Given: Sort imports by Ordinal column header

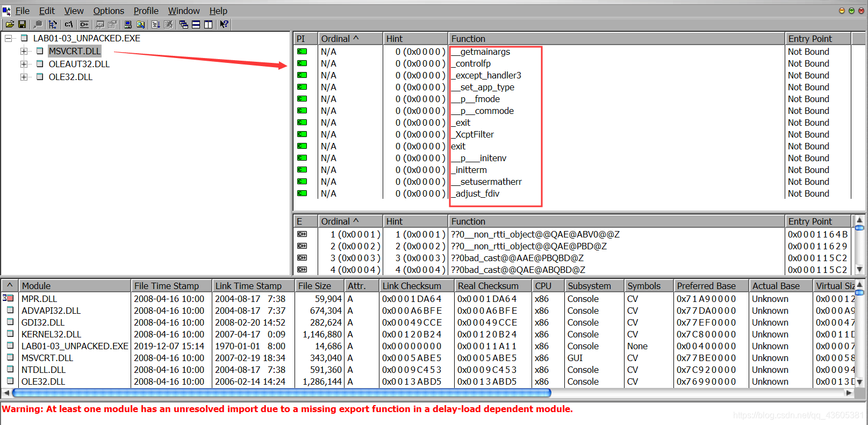Looking at the screenshot, I should tap(350, 39).
